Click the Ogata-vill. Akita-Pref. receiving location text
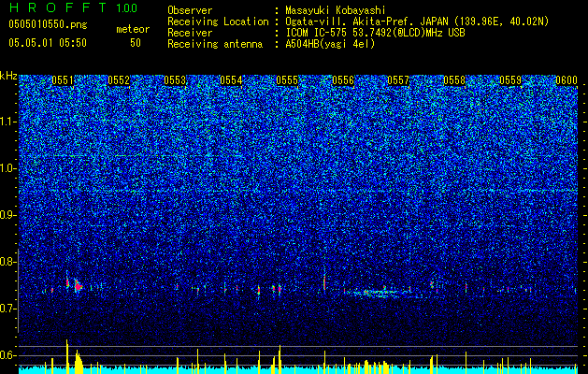The image size is (588, 374). tap(417, 22)
